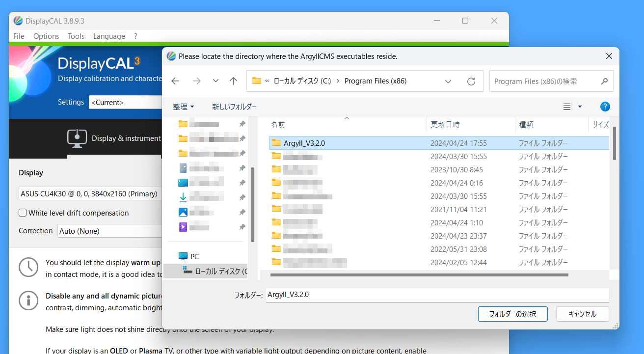Click the green download arrow quick access icon
This screenshot has width=644, height=354.
(x=183, y=197)
